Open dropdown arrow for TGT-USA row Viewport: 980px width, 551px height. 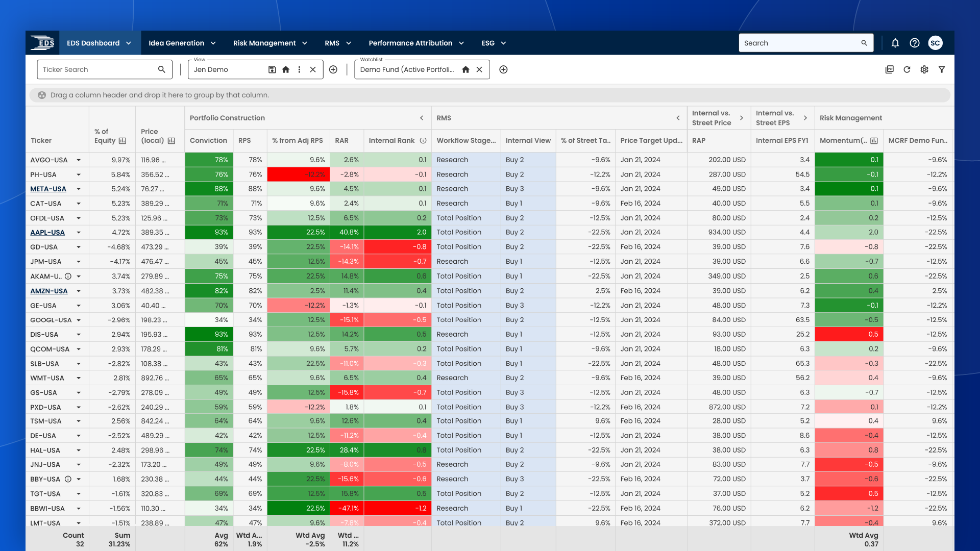pos(79,494)
